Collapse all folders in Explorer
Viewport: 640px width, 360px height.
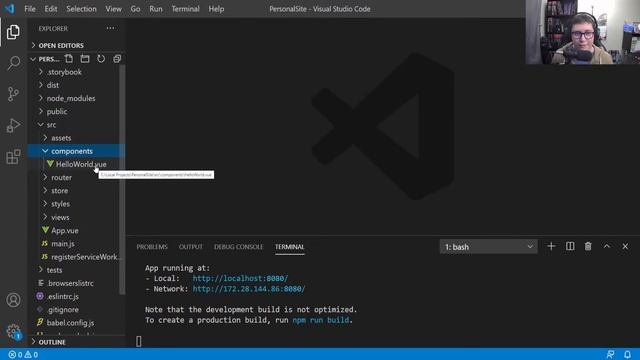pos(117,59)
